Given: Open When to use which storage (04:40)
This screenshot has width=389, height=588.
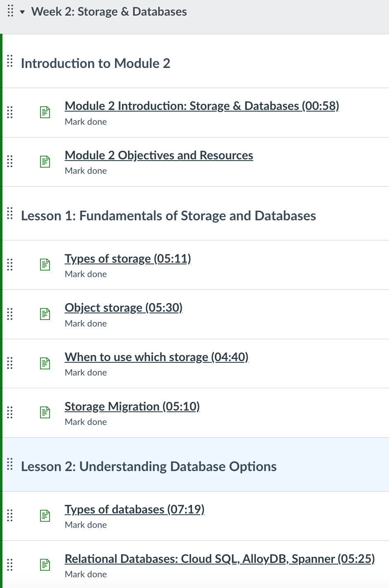Looking at the screenshot, I should point(157,357).
